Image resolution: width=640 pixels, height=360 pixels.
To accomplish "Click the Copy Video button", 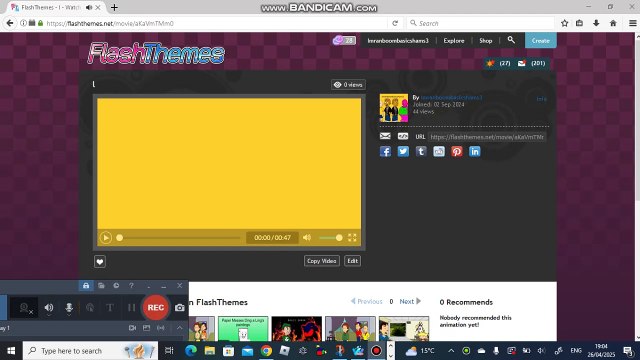I will (x=322, y=261).
